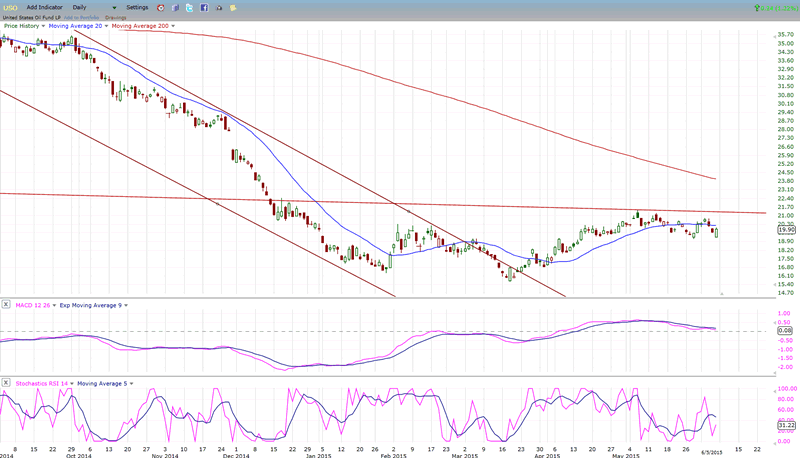This screenshot has height=458, width=800.
Task: Share chart via Twitter icon
Action: point(189,7)
